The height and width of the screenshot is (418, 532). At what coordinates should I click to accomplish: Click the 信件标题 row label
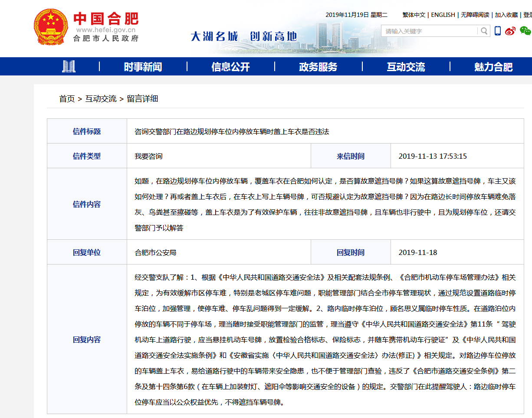click(x=87, y=131)
